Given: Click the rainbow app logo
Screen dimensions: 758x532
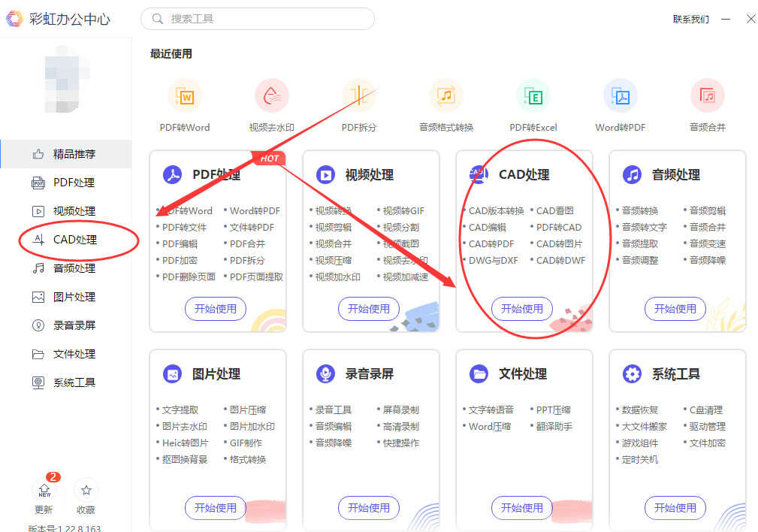Looking at the screenshot, I should [14, 19].
